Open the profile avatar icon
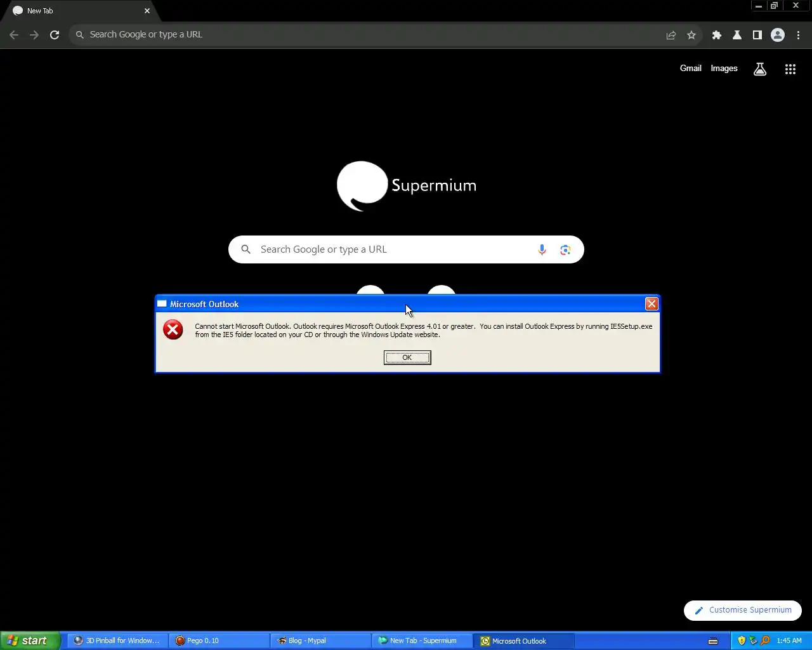The height and width of the screenshot is (650, 812). point(778,35)
